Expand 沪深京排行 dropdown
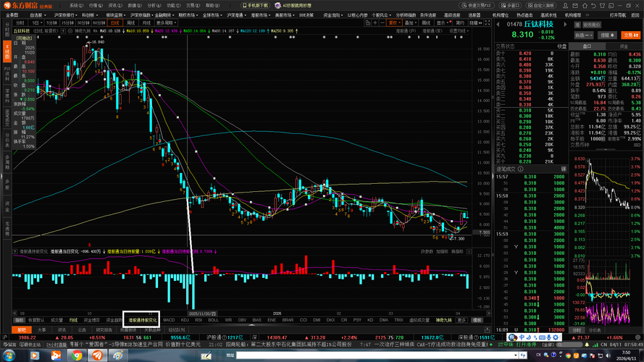644x362 pixels. pos(65,15)
